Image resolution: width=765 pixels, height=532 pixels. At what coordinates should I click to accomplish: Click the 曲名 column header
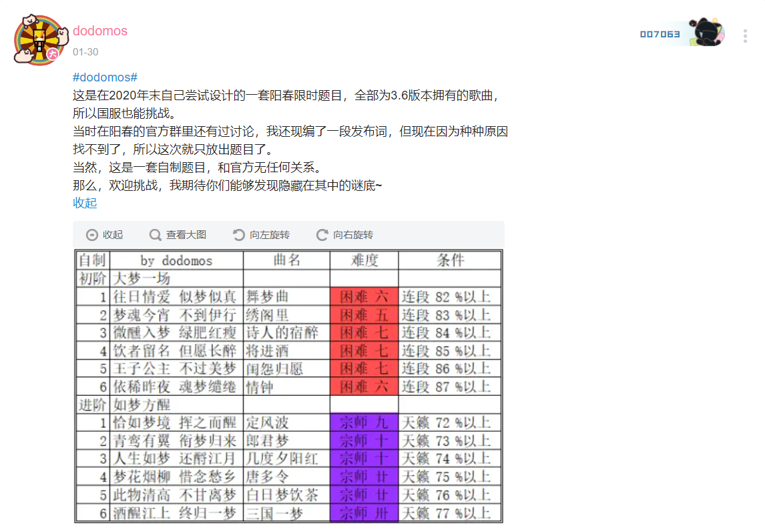(286, 260)
